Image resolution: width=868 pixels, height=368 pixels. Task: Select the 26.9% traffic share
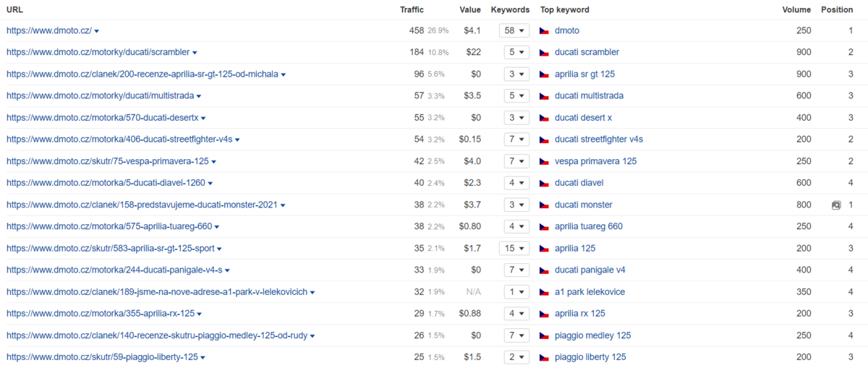click(x=438, y=31)
